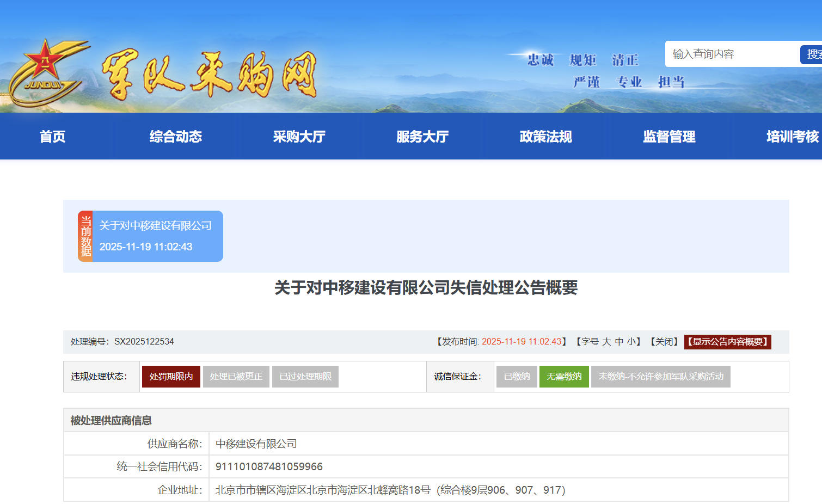822x504 pixels.
Task: Open 政策法规 from the nav bar
Action: [x=545, y=137]
